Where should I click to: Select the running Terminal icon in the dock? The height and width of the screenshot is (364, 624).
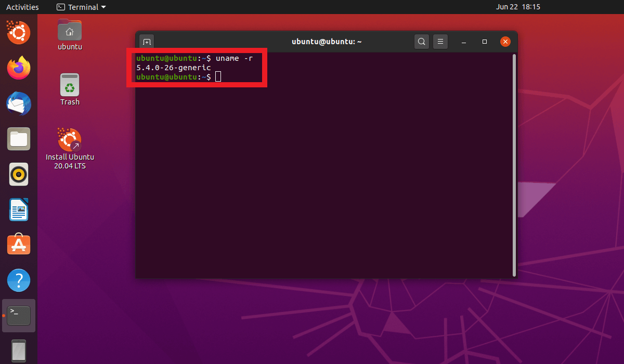click(19, 315)
